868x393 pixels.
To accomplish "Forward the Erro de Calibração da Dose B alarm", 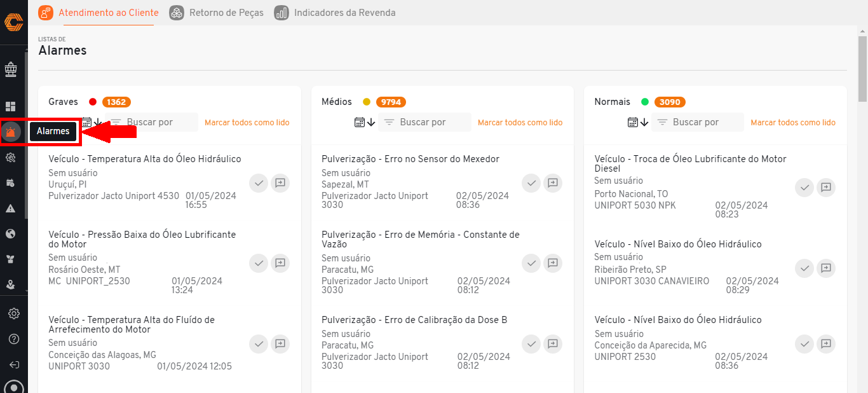I will (x=553, y=344).
